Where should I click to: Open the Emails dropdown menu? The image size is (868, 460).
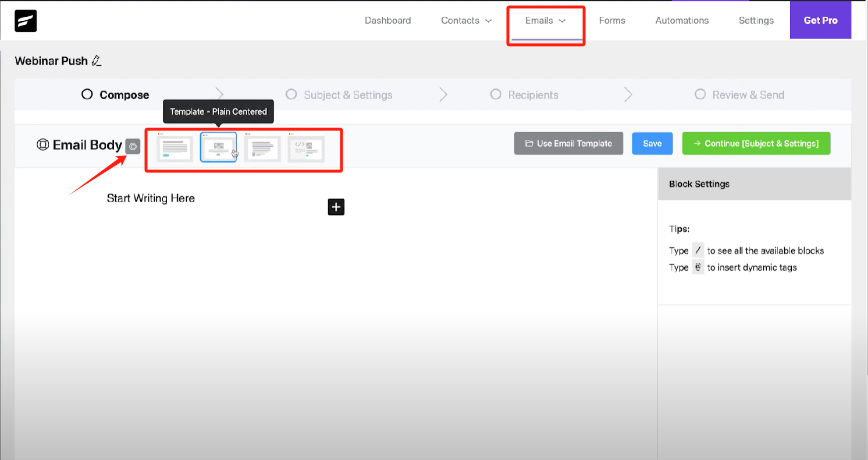pos(545,20)
